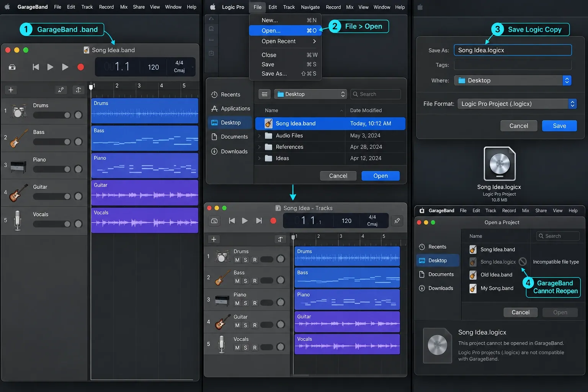Click the Piano keyboard icon in Song Idea - Tracks
Viewport: 588px width, 392px height.
[x=222, y=300]
